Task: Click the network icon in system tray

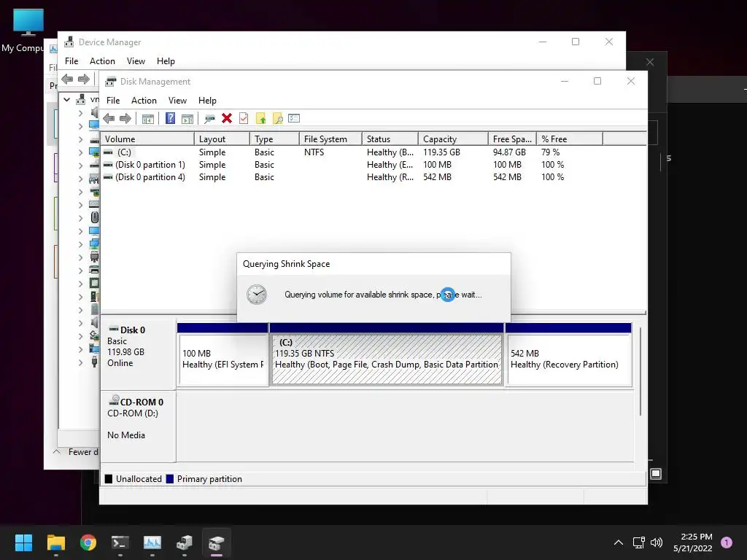Action: click(x=638, y=542)
